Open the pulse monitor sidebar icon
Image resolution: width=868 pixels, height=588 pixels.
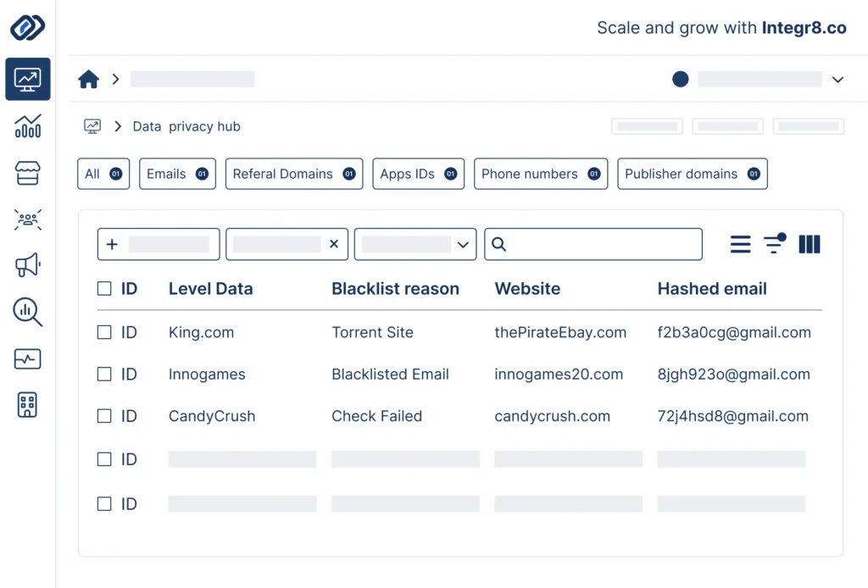point(28,359)
